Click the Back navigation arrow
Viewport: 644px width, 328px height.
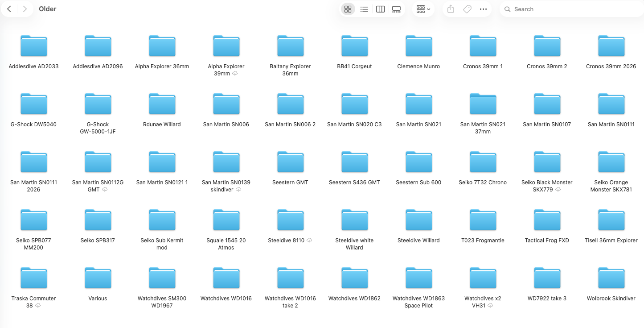pos(9,9)
